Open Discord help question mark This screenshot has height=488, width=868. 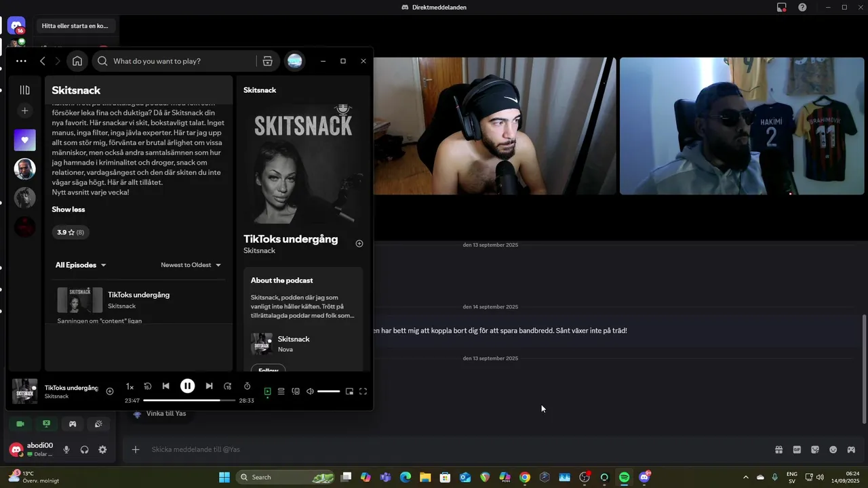pos(802,7)
